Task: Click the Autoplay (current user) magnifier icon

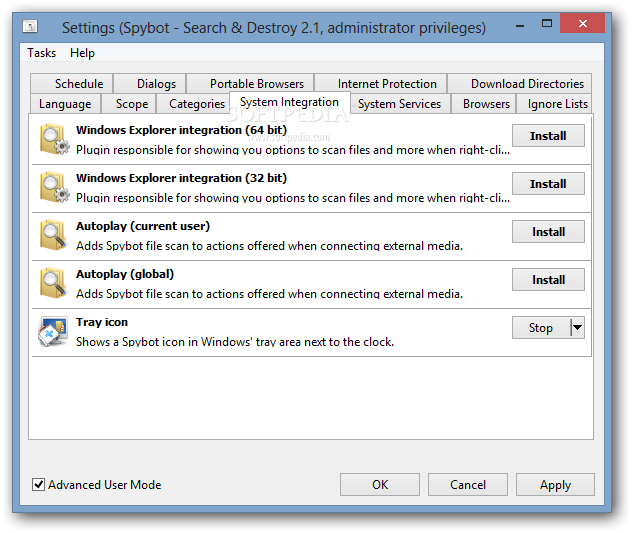Action: (x=53, y=235)
